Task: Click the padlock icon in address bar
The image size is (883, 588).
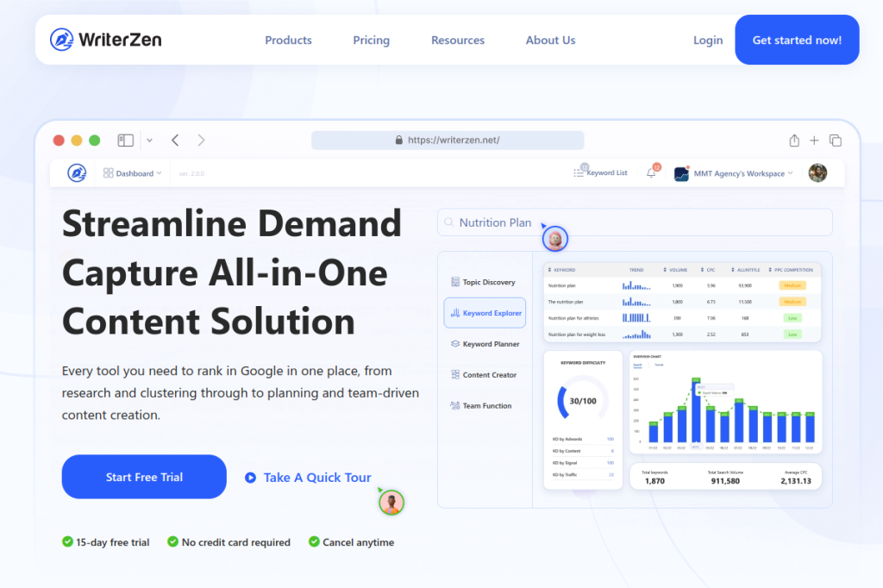Action: pos(398,140)
